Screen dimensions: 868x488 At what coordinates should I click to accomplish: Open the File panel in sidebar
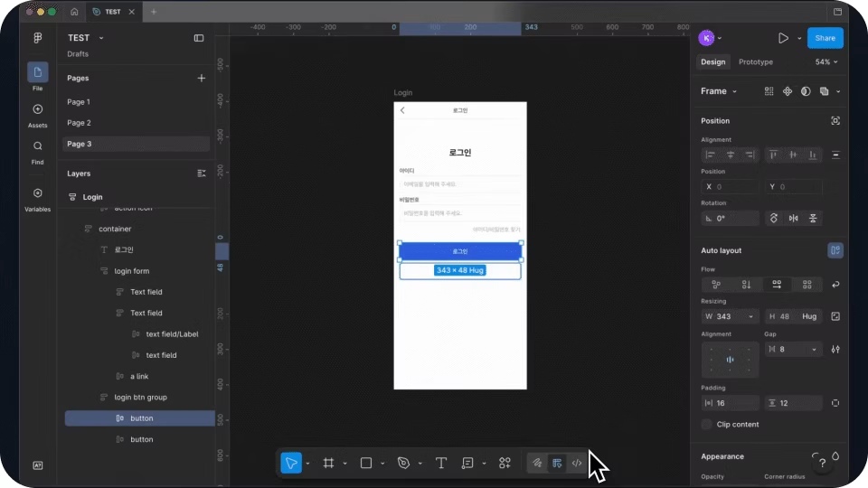38,76
